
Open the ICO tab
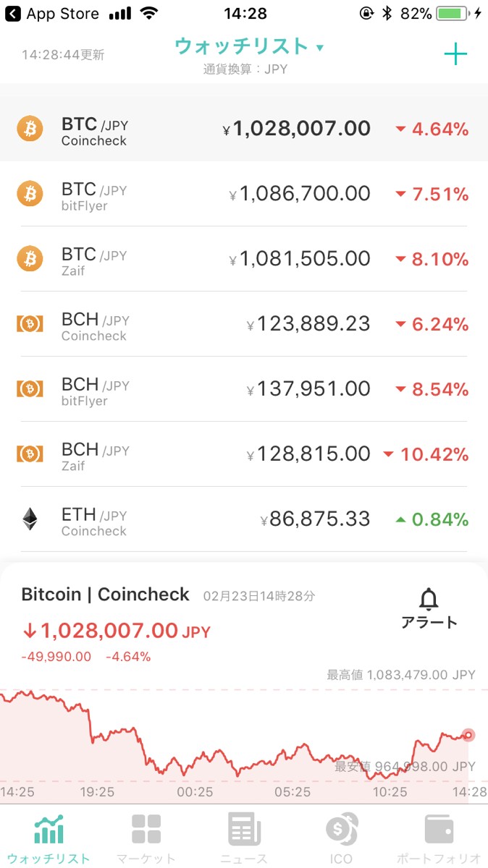340,839
